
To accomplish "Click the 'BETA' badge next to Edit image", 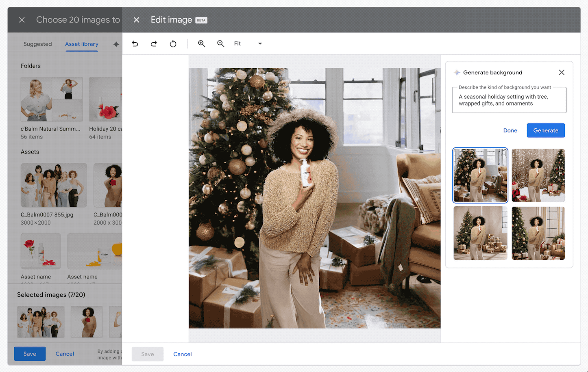I will pyautogui.click(x=201, y=20).
